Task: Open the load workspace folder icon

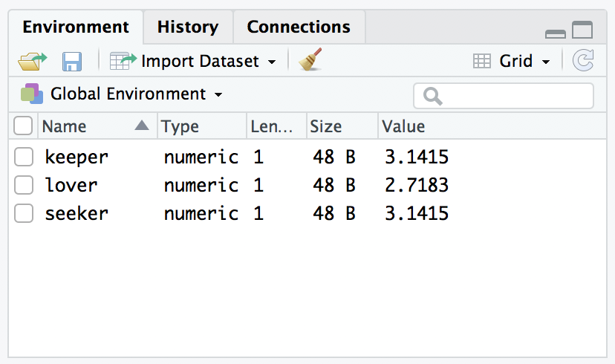Action: 32,62
